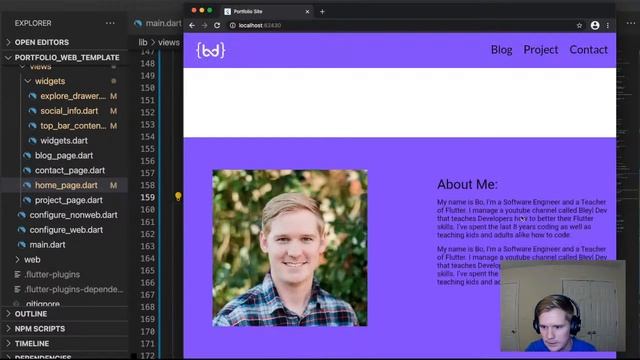The image size is (640, 360).
Task: Click the About Me: heading
Action: (467, 184)
